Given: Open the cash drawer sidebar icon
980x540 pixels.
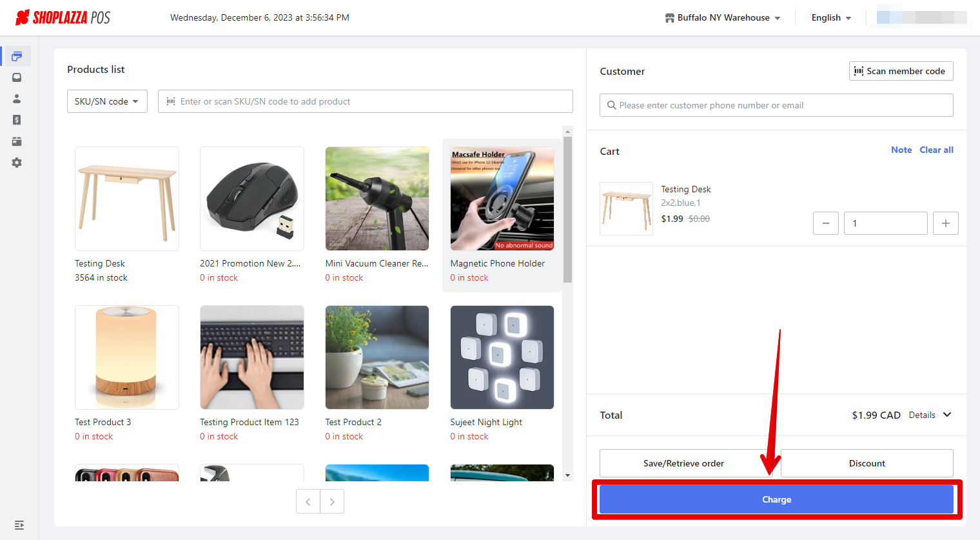Looking at the screenshot, I should point(17,141).
